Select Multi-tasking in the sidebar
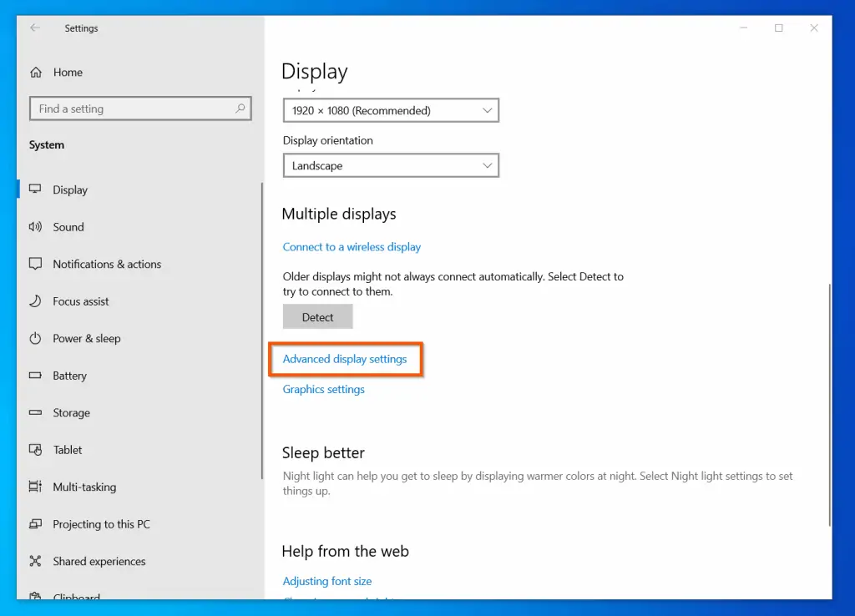 click(x=84, y=487)
